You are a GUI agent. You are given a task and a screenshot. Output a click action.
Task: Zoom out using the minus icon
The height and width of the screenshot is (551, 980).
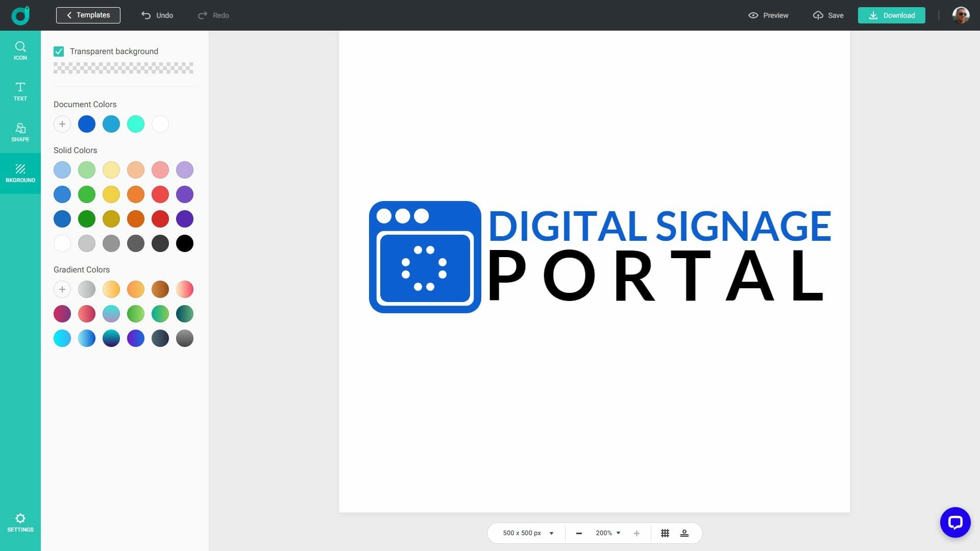coord(579,533)
